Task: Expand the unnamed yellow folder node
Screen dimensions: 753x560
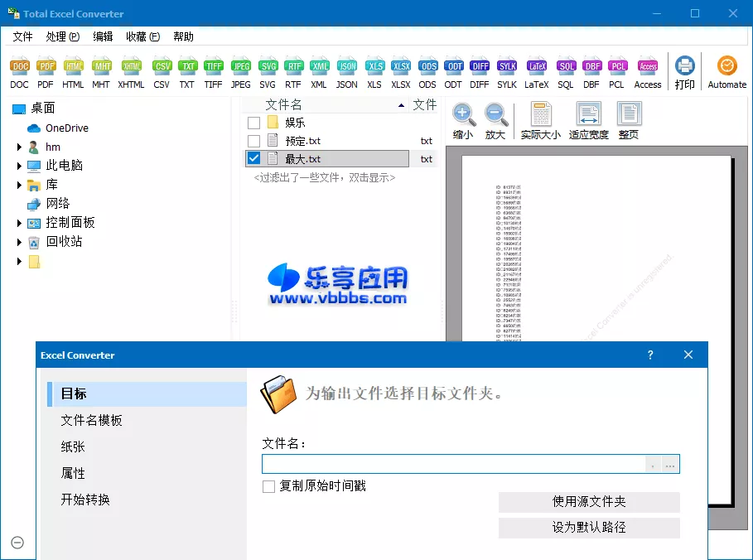Action: pos(19,261)
